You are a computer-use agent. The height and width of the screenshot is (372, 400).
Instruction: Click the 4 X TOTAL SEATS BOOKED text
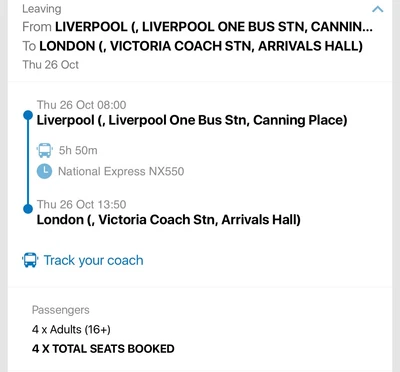pos(103,349)
